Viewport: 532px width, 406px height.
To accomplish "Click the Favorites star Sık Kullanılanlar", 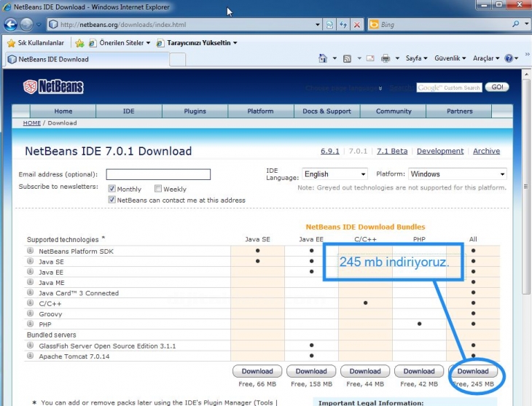I will (x=11, y=43).
